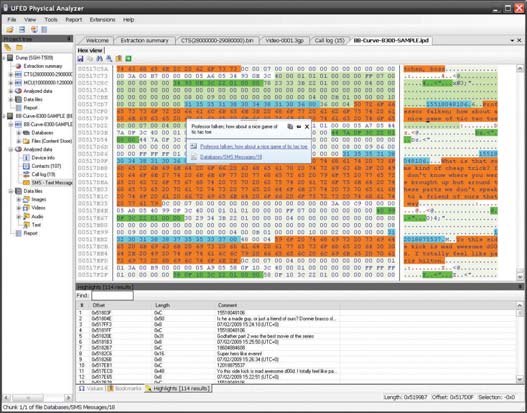Expand Data files under Dump
This screenshot has width=527, height=413.
[11, 99]
